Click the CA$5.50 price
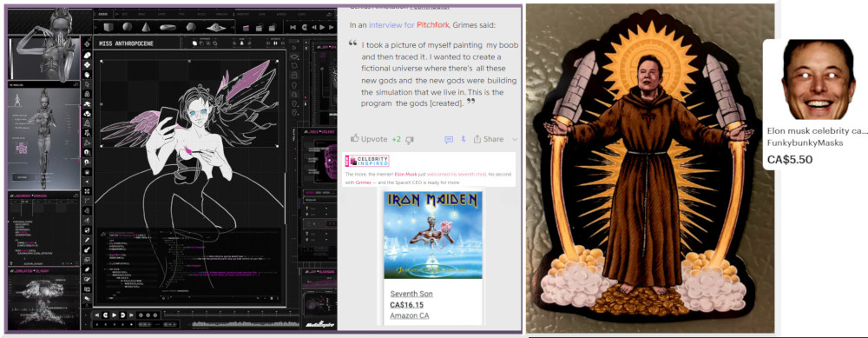The height and width of the screenshot is (338, 868). [789, 160]
